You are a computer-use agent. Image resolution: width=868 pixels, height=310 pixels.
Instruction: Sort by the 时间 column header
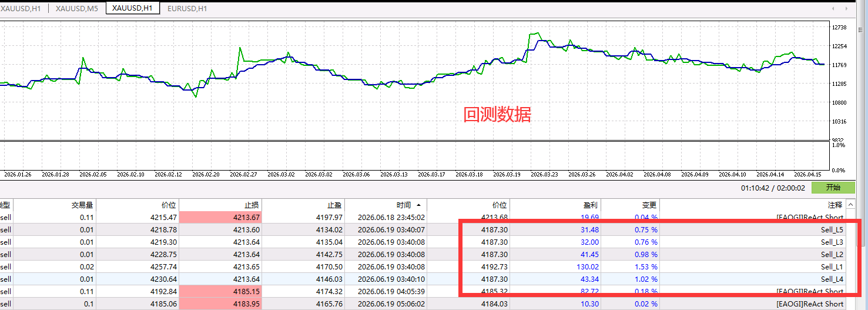pyautogui.click(x=403, y=205)
